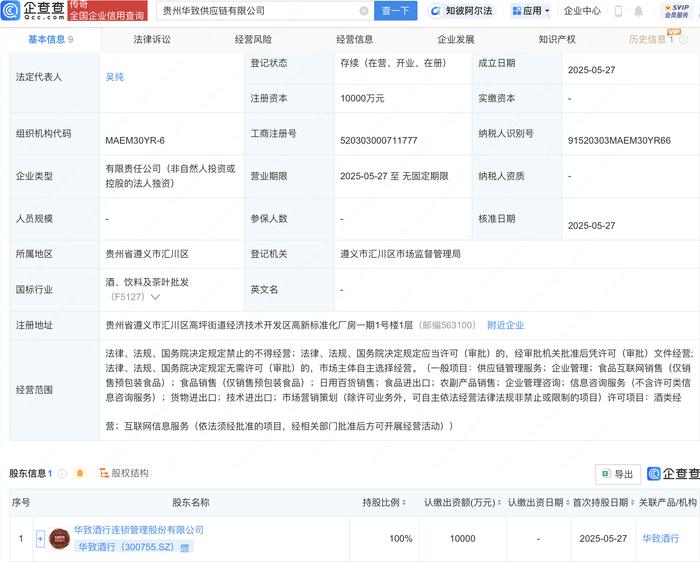Click the 10000 subscribed capital cell
Viewport: 700px width, 563px height.
(x=462, y=538)
